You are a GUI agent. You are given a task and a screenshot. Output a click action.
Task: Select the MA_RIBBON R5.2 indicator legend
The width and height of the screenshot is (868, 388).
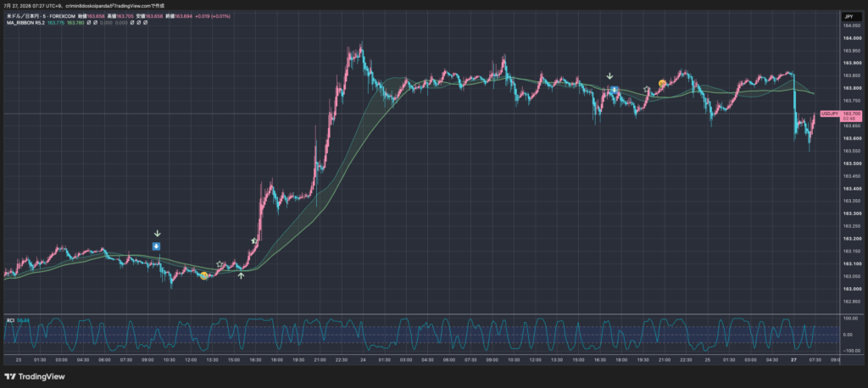click(x=25, y=23)
